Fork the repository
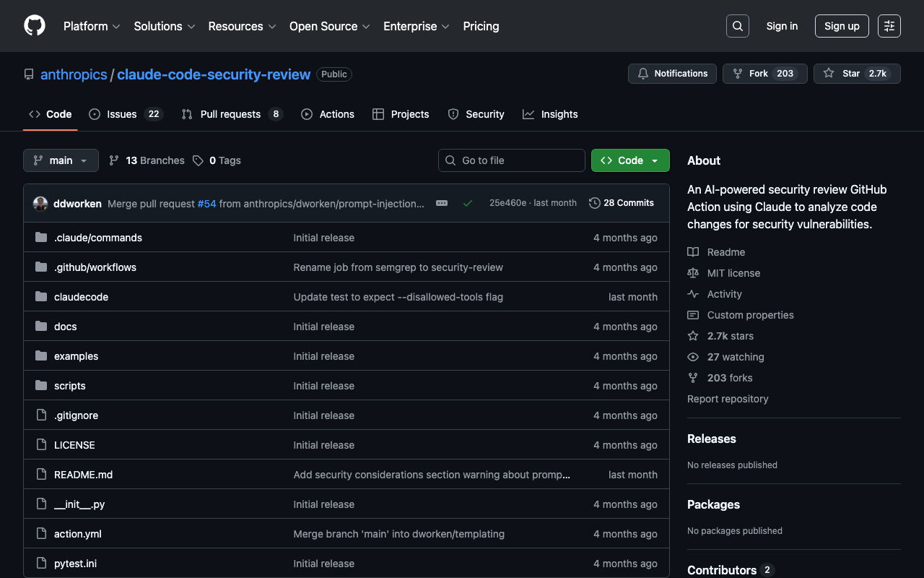This screenshot has height=578, width=924. [x=764, y=74]
